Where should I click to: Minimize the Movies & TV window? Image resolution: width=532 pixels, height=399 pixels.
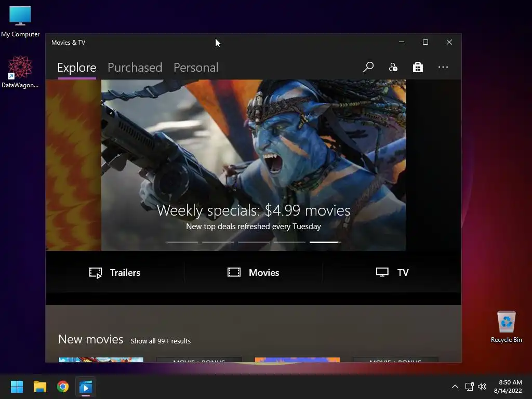[x=402, y=42]
